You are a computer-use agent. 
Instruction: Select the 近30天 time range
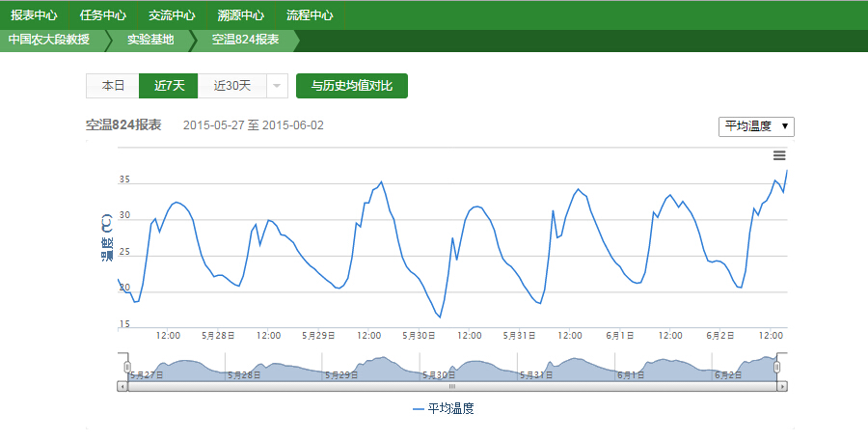(231, 86)
